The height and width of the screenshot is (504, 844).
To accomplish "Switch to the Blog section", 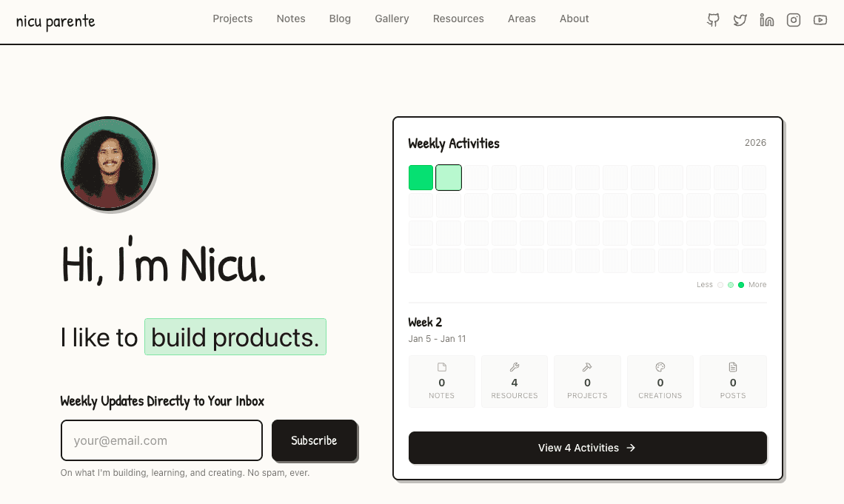I will (x=340, y=19).
